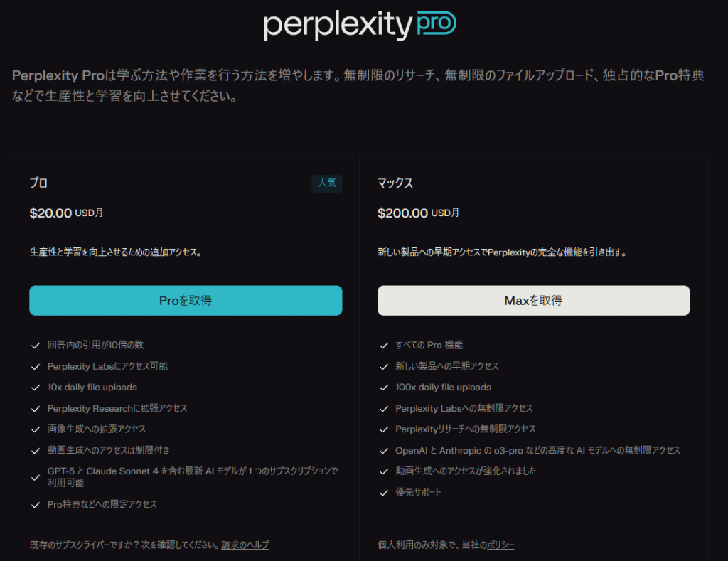Screen dimensions: 728x561
Task: Click checkmark beside 画像生成への拡張アクセス
Action: 35,429
